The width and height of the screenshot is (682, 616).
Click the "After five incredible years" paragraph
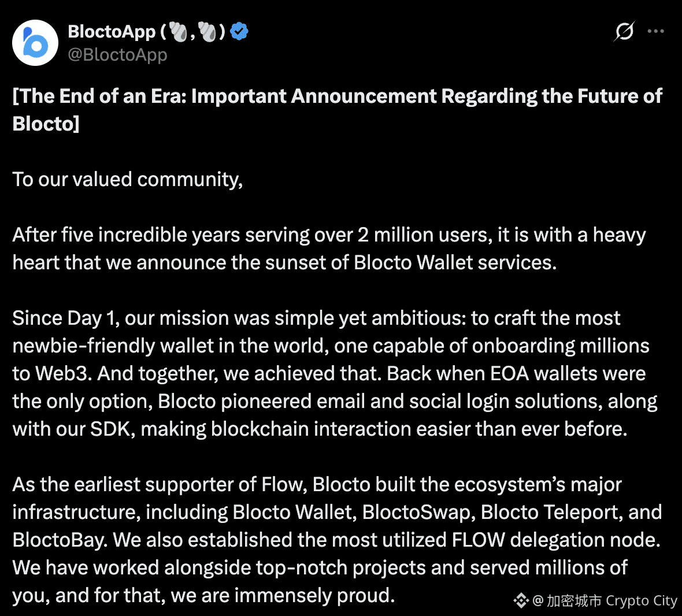click(x=329, y=248)
